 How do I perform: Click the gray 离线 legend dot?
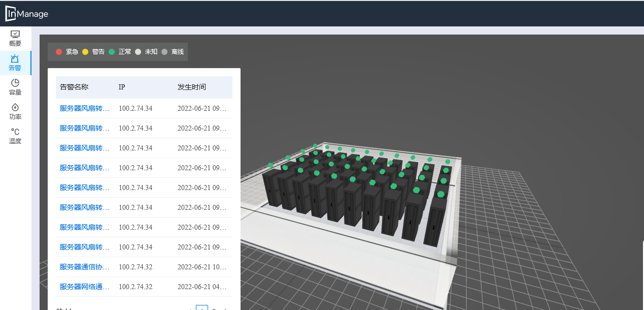click(164, 52)
